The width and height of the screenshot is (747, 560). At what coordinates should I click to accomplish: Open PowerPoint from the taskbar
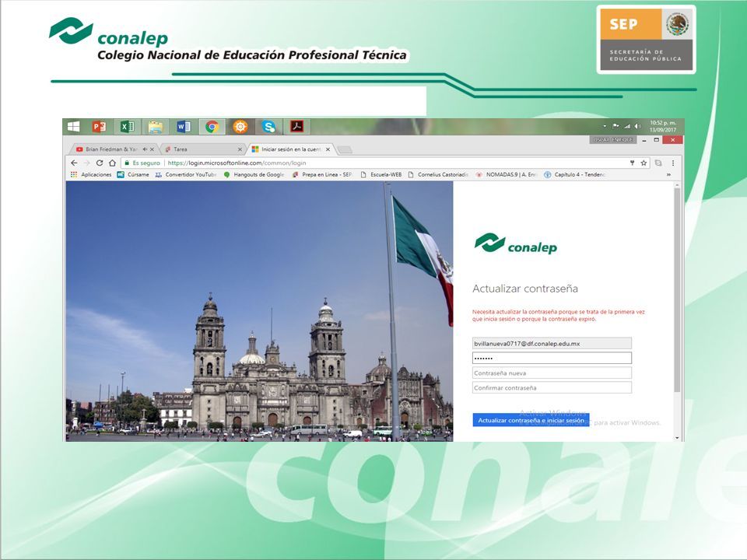[99, 127]
